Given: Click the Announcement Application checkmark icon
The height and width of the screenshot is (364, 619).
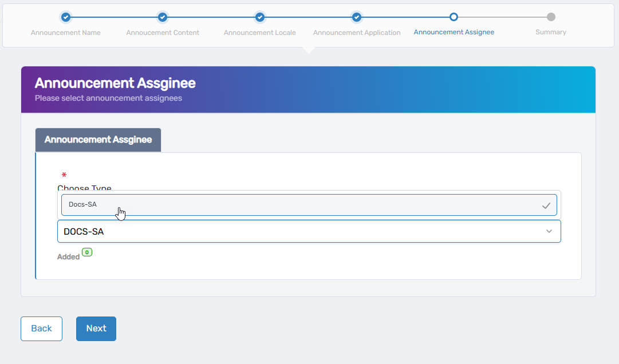Looking at the screenshot, I should pyautogui.click(x=357, y=17).
